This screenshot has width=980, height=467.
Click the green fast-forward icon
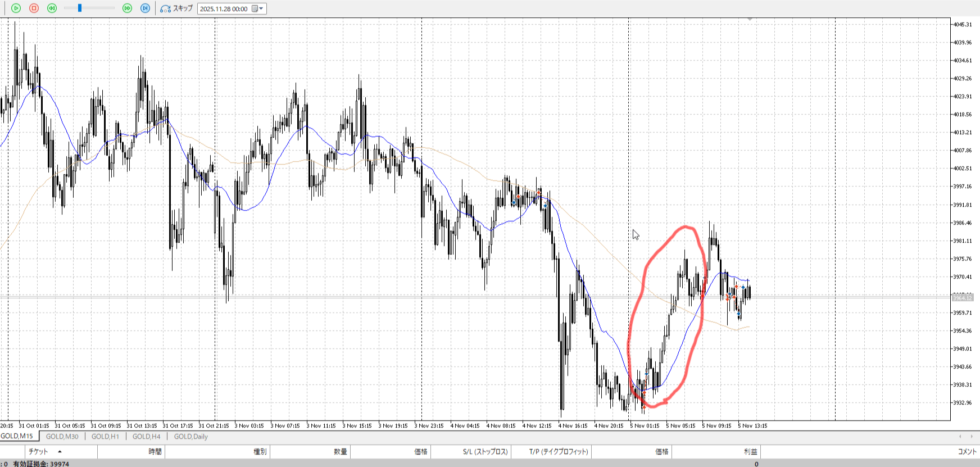(127, 8)
